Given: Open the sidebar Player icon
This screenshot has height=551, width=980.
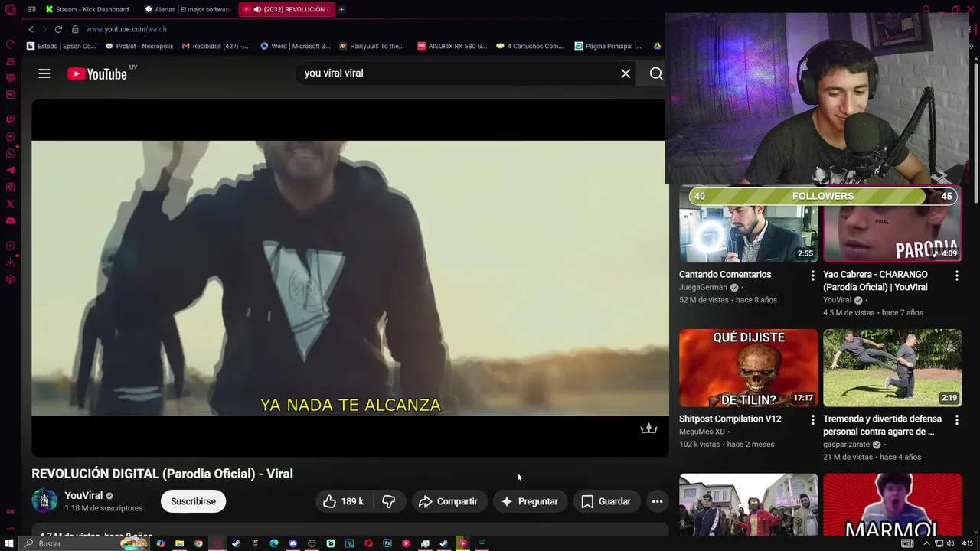Looking at the screenshot, I should [x=11, y=246].
